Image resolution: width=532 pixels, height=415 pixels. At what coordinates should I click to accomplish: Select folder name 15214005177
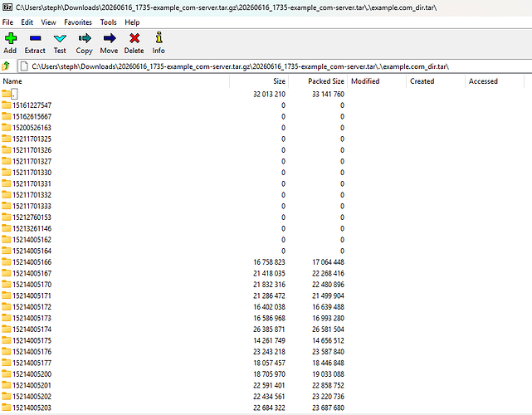click(x=32, y=363)
